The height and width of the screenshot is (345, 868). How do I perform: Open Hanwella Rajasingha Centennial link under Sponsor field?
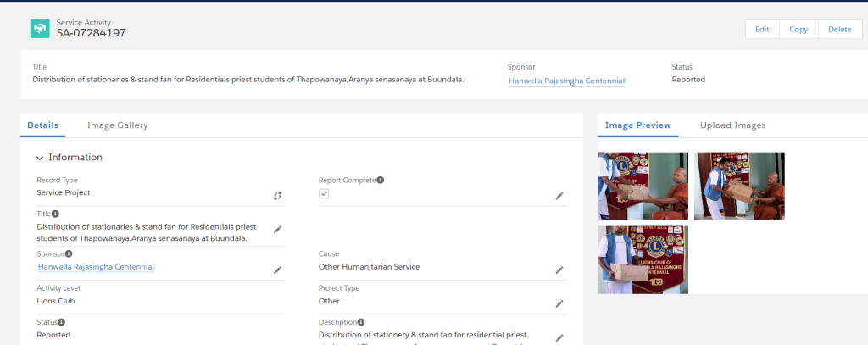96,267
